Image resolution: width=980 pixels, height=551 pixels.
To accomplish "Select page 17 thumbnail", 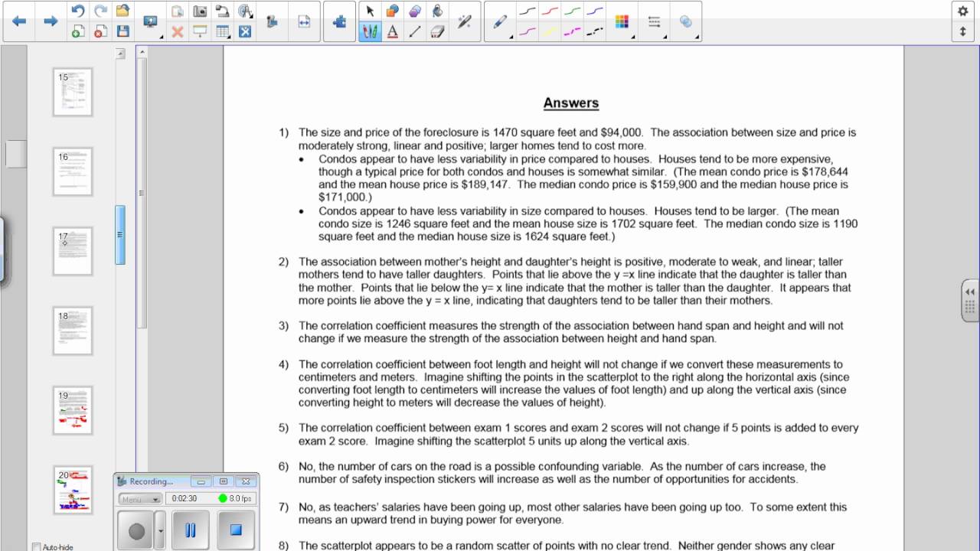I will [x=73, y=251].
